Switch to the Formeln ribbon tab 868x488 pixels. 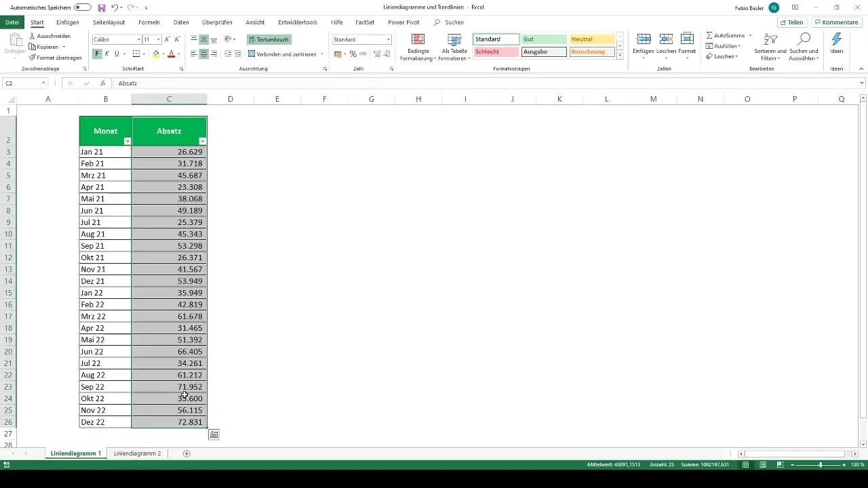pos(149,22)
